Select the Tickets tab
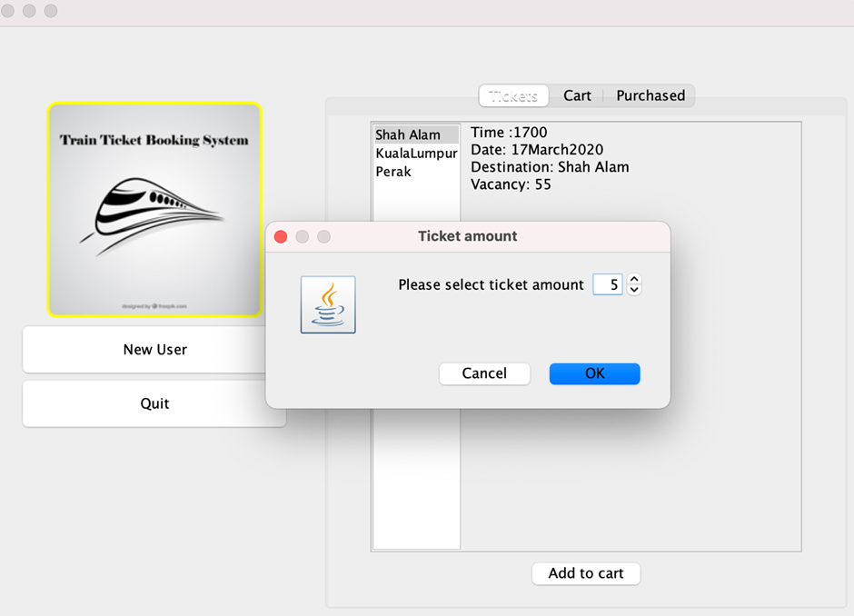The width and height of the screenshot is (854, 616). point(513,95)
